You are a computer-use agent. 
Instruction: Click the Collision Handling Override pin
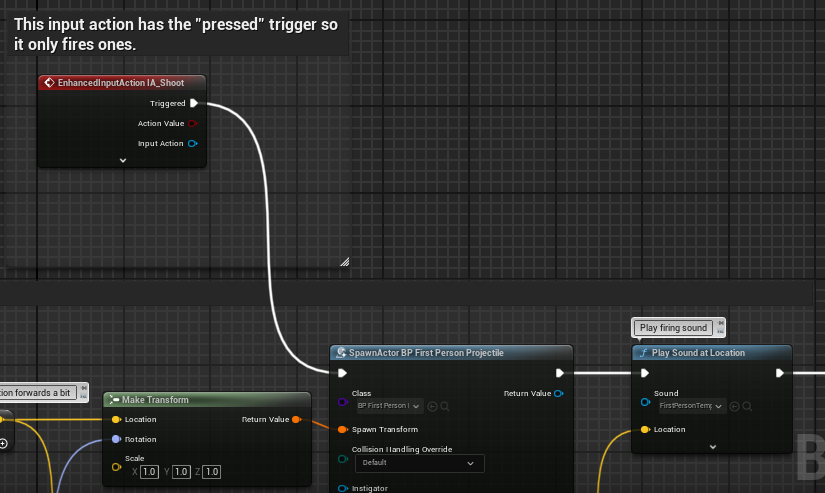[x=343, y=459]
